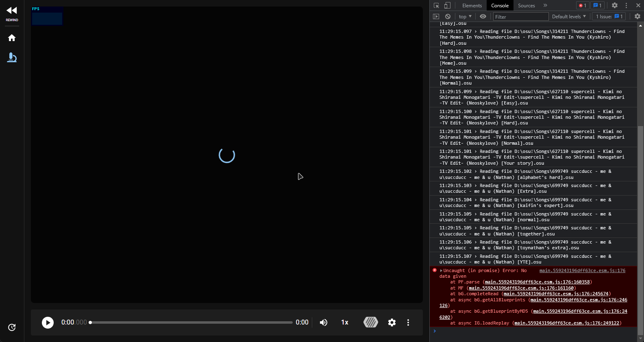The height and width of the screenshot is (342, 644).
Task: Click the '1 Issue' button in the console toolbar
Action: tap(609, 17)
